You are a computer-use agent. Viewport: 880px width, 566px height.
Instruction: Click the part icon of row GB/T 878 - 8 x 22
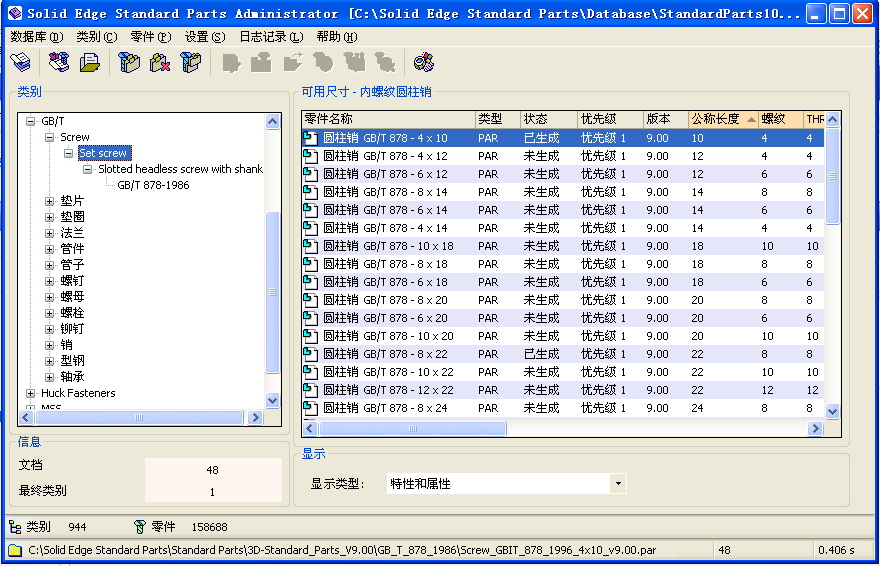[310, 354]
